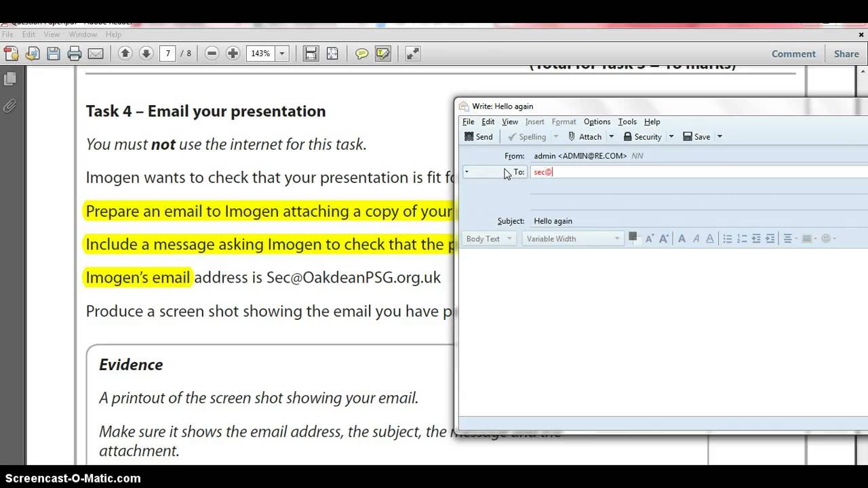
Task: Click the page number box in Adobe Reader
Action: pyautogui.click(x=167, y=54)
